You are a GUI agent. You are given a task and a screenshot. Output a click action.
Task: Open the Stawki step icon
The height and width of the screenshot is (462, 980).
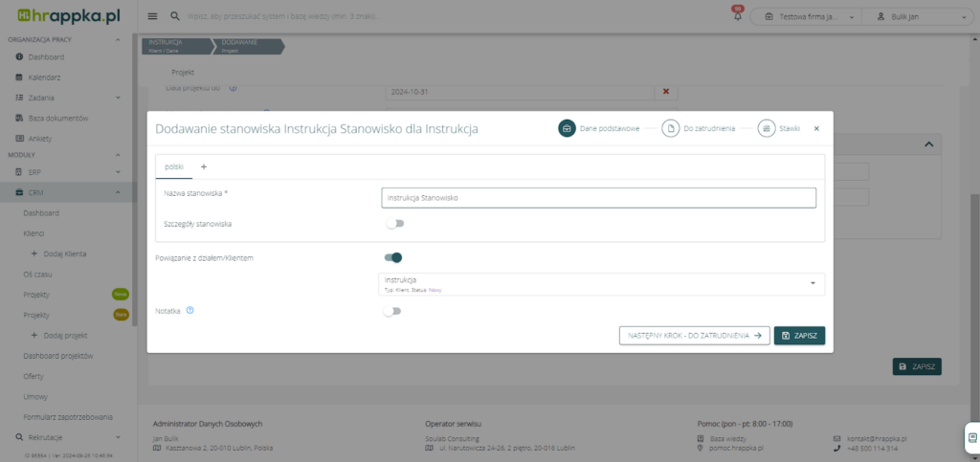767,128
